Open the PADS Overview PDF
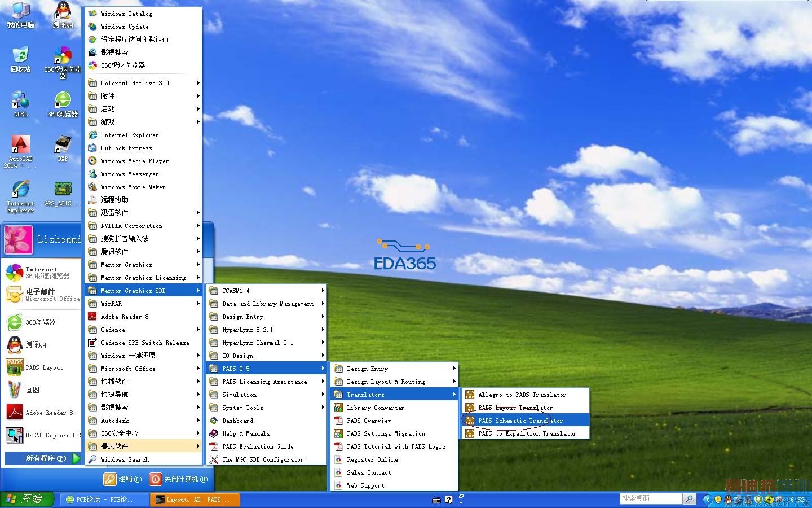 point(394,421)
